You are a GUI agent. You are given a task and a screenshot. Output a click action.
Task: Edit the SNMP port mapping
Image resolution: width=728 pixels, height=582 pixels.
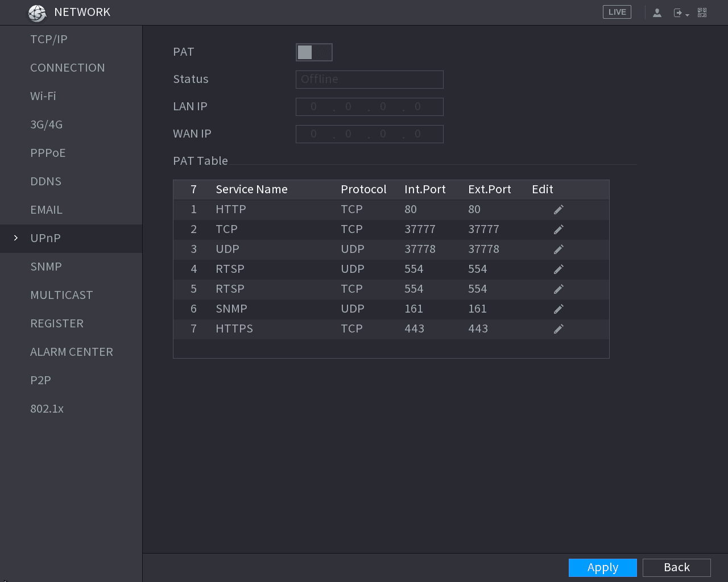[x=559, y=309]
